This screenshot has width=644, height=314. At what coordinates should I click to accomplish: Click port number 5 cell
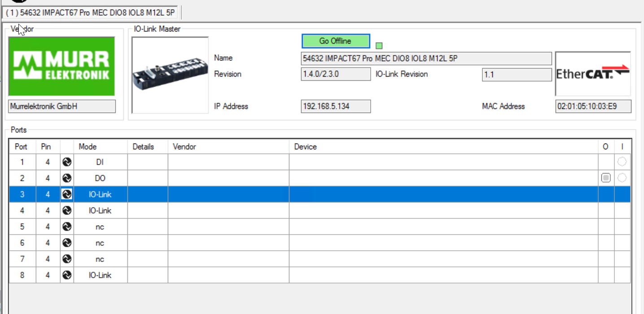(22, 227)
